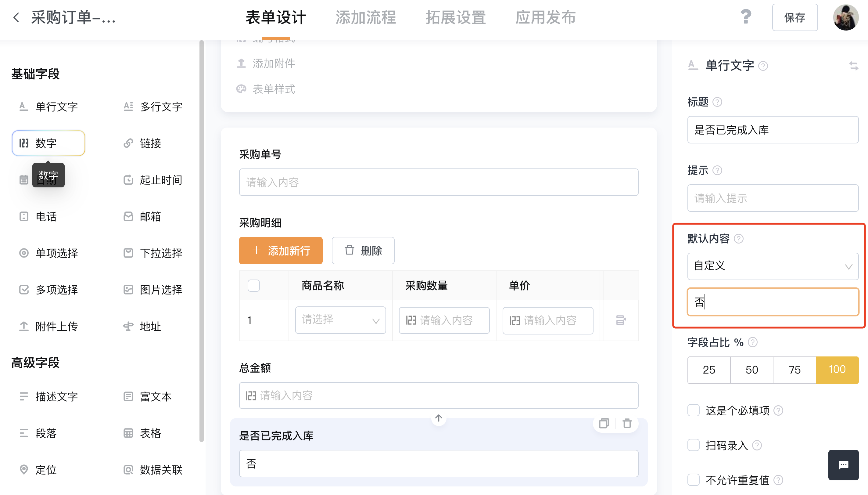Copy the 是否已完成入库 field
Screen dimensions: 868x495
(x=604, y=423)
